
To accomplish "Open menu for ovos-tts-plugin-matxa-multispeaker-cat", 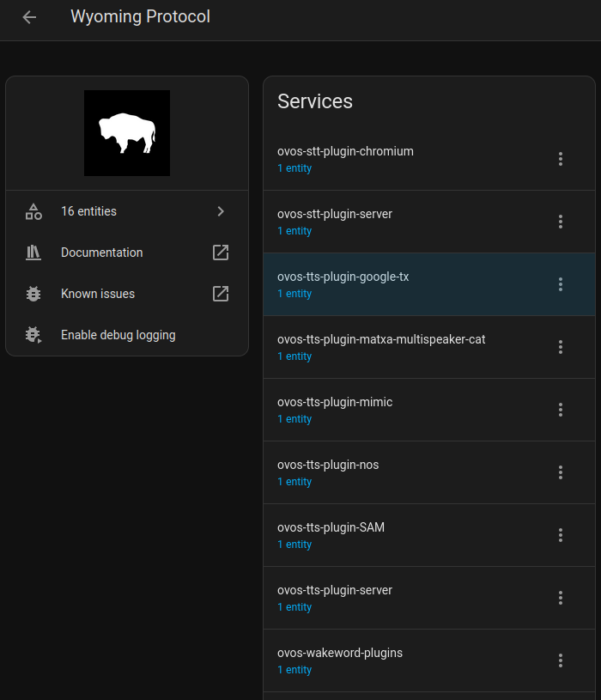I will coord(561,347).
